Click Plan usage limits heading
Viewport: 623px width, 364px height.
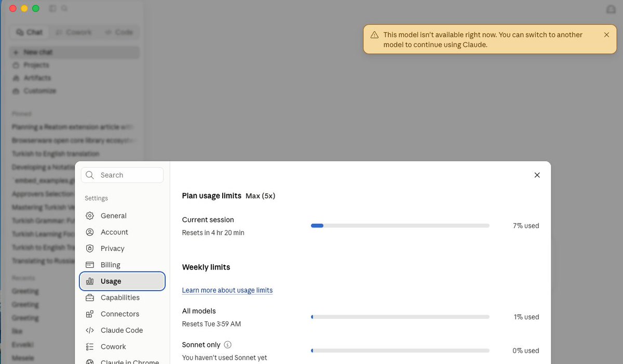[212, 196]
